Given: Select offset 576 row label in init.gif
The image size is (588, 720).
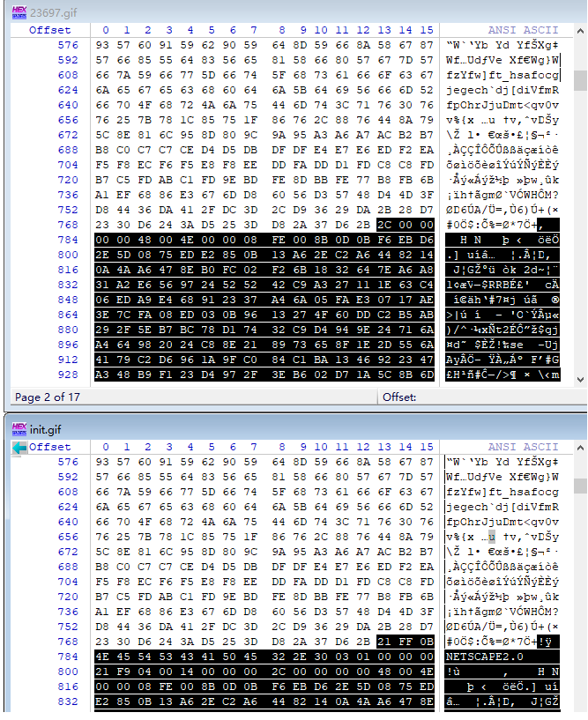Looking at the screenshot, I should pos(68,462).
